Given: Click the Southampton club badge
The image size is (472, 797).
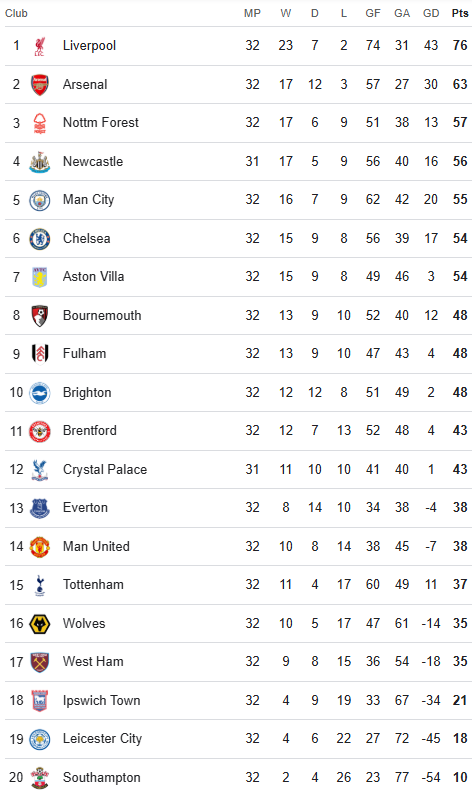Looking at the screenshot, I should (x=40, y=778).
